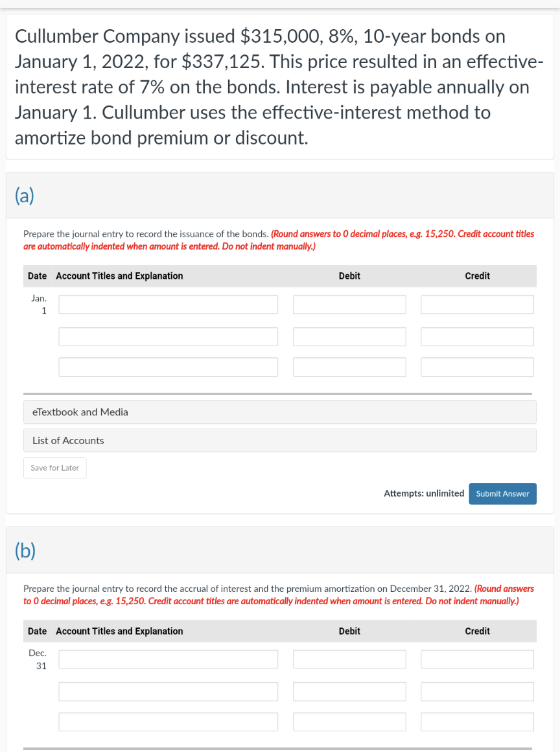The height and width of the screenshot is (752, 560).
Task: Click the third account title field in part (b)
Action: pos(168,722)
